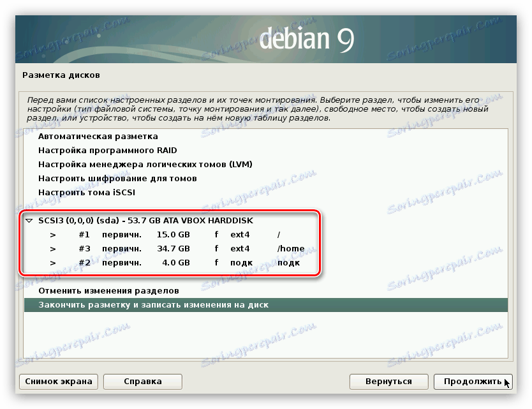Select Настройка программного RAID
This screenshot has width=532, height=409.
point(108,151)
